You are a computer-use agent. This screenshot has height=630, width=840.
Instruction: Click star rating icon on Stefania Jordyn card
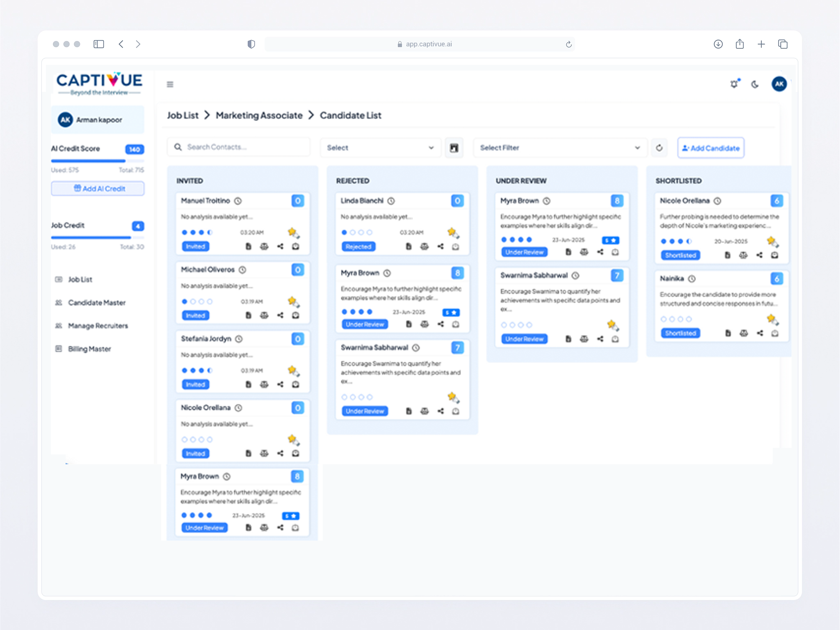click(293, 371)
